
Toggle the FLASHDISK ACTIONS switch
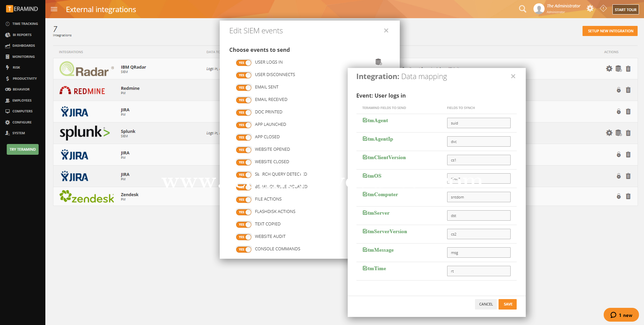pos(244,212)
